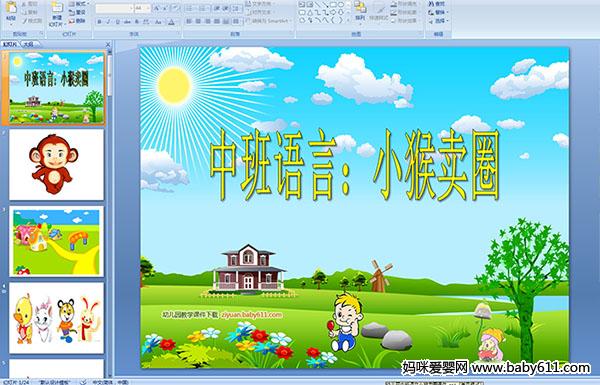The width and height of the screenshot is (600, 385).
Task: Select the oval shape in the shapes gallery
Action: pos(341,4)
